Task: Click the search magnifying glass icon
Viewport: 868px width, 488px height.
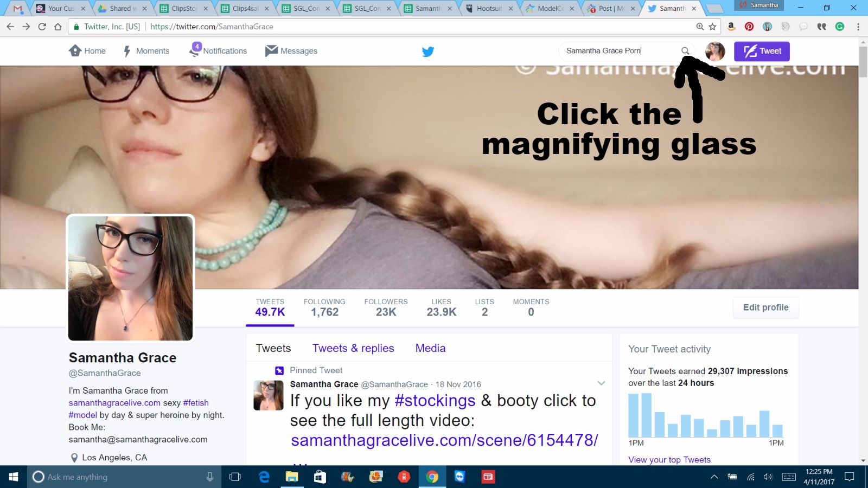Action: click(x=685, y=51)
